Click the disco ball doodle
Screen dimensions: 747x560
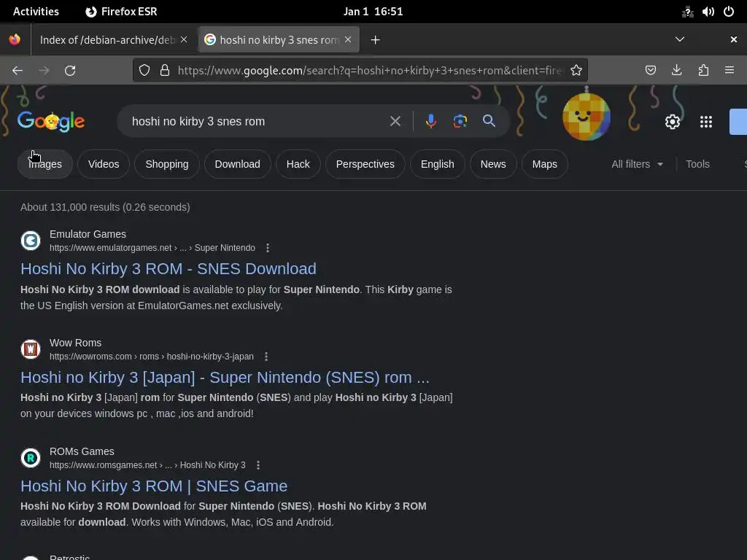[587, 116]
